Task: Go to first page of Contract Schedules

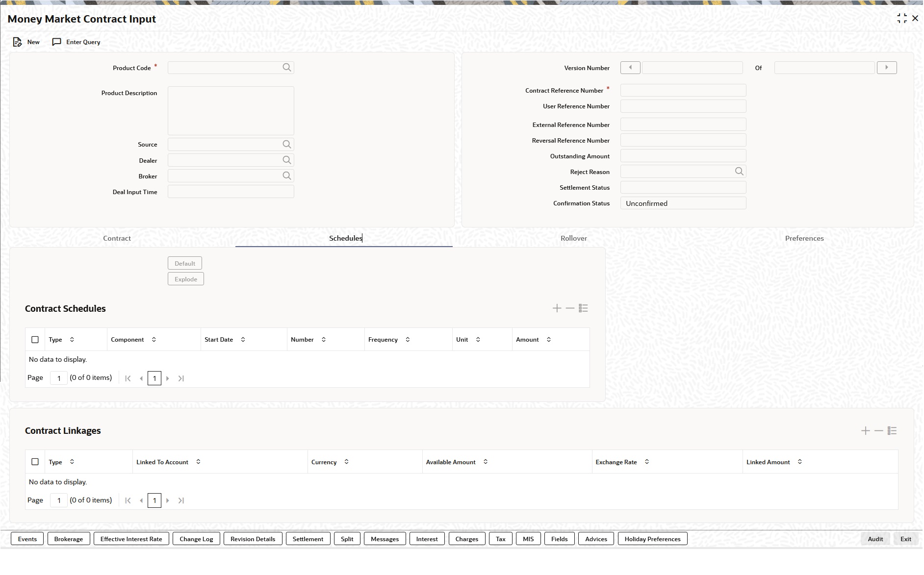Action: tap(128, 378)
